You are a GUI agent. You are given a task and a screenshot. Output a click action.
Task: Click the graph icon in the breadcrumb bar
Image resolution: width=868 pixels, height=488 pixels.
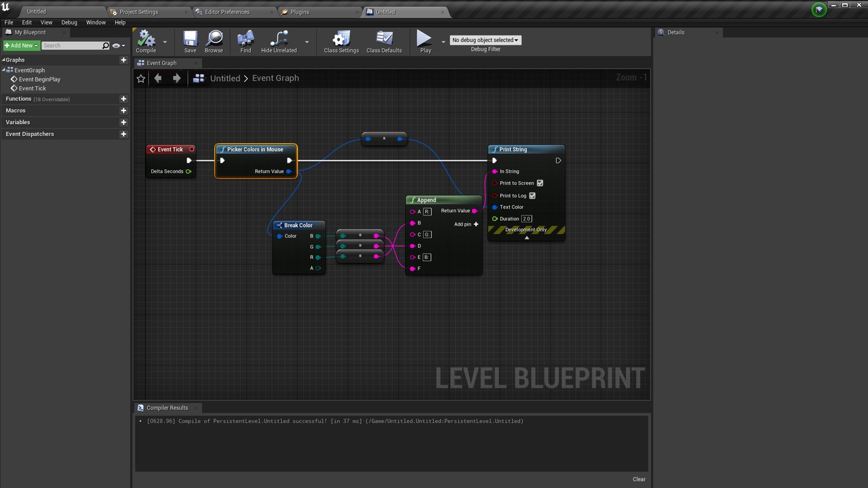click(199, 78)
